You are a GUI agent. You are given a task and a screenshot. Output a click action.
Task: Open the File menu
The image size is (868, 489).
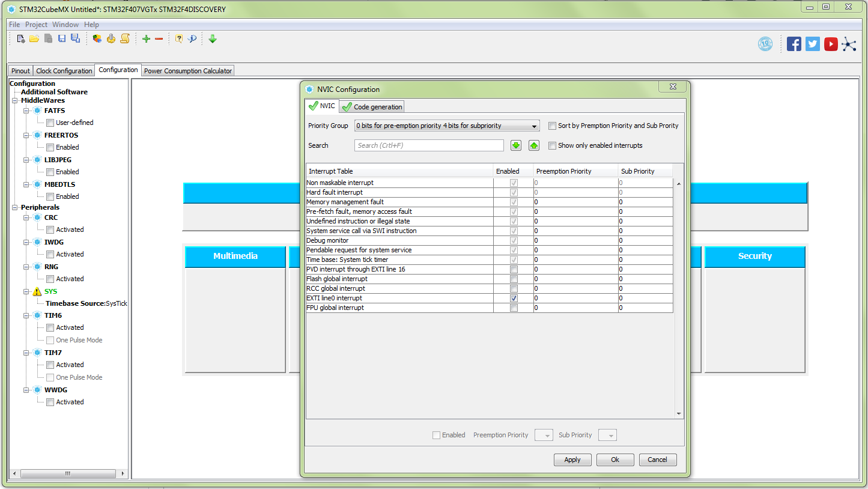tap(14, 25)
